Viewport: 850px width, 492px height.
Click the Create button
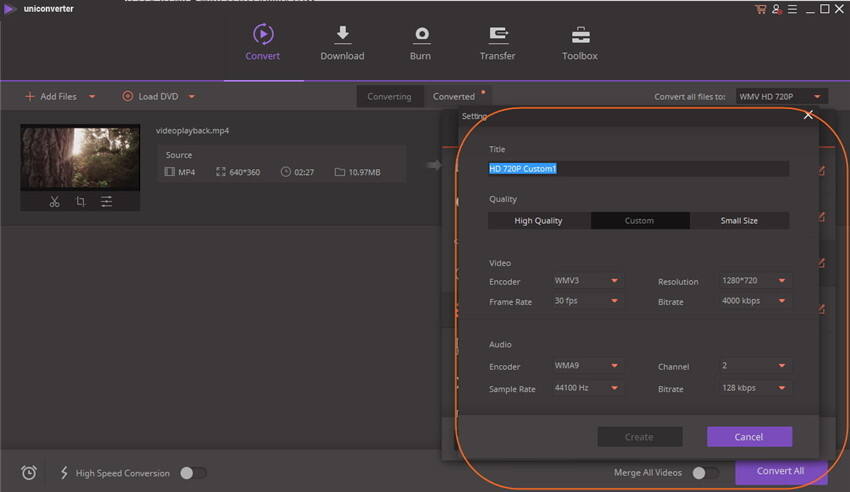[x=640, y=437]
